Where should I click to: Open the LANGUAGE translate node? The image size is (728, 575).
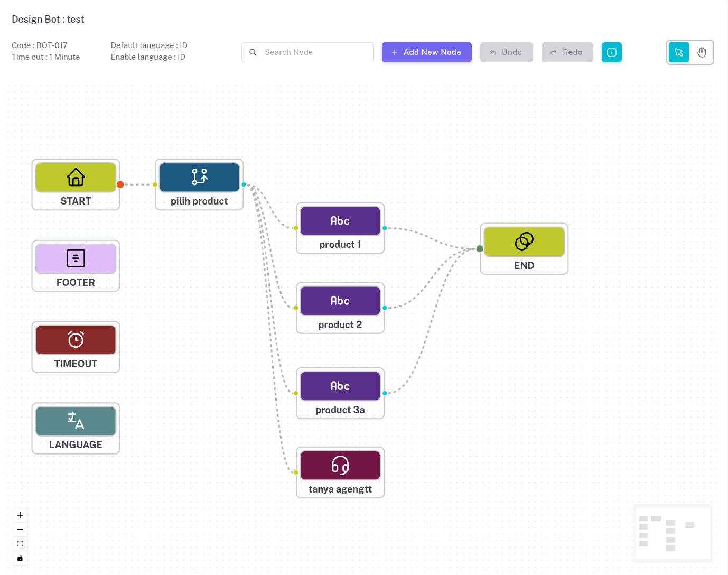76,421
